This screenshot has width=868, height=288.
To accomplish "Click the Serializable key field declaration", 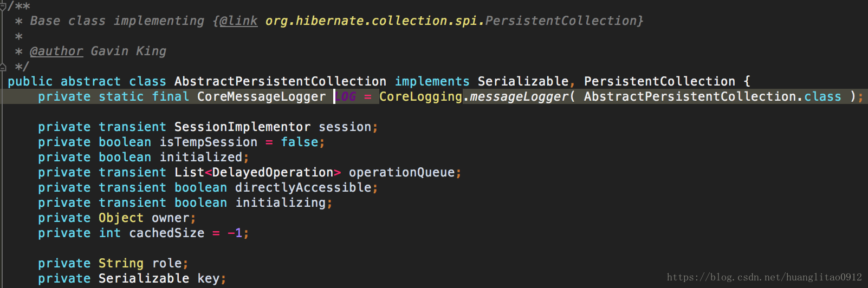I will (132, 279).
